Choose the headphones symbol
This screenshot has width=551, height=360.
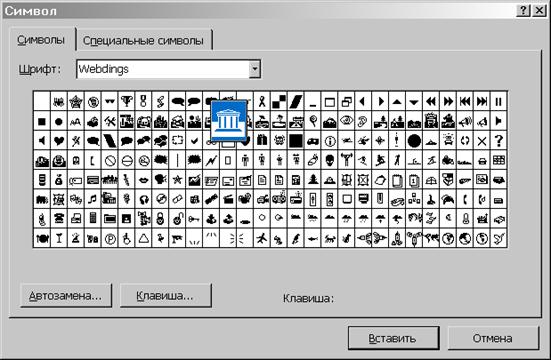(x=144, y=200)
